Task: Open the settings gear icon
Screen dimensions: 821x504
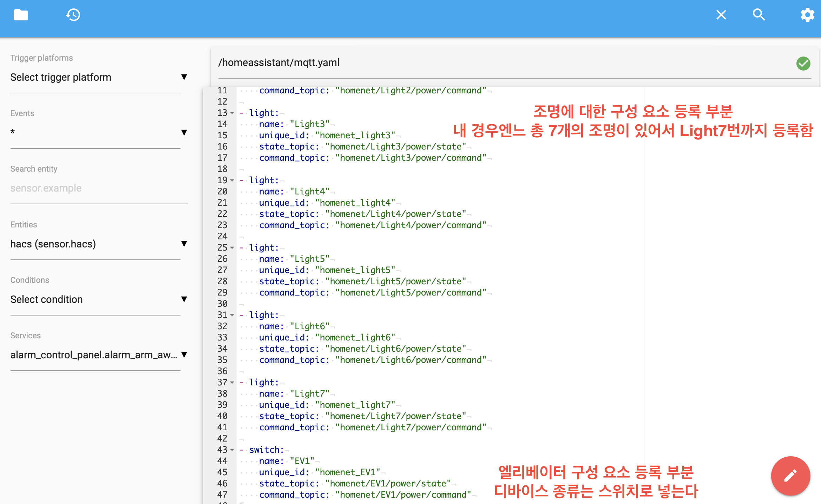Action: click(x=807, y=15)
